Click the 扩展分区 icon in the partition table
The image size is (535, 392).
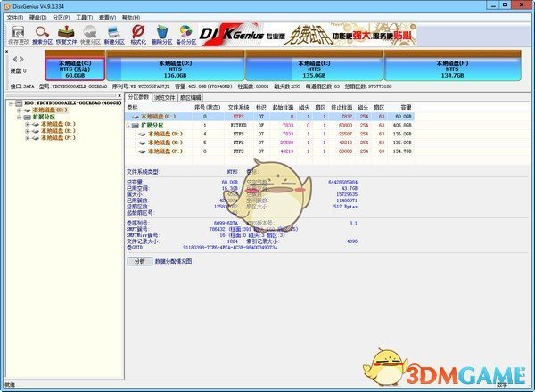pyautogui.click(x=136, y=126)
